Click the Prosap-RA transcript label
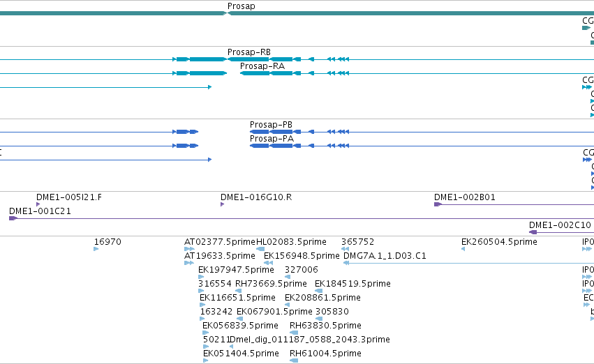 (262, 66)
